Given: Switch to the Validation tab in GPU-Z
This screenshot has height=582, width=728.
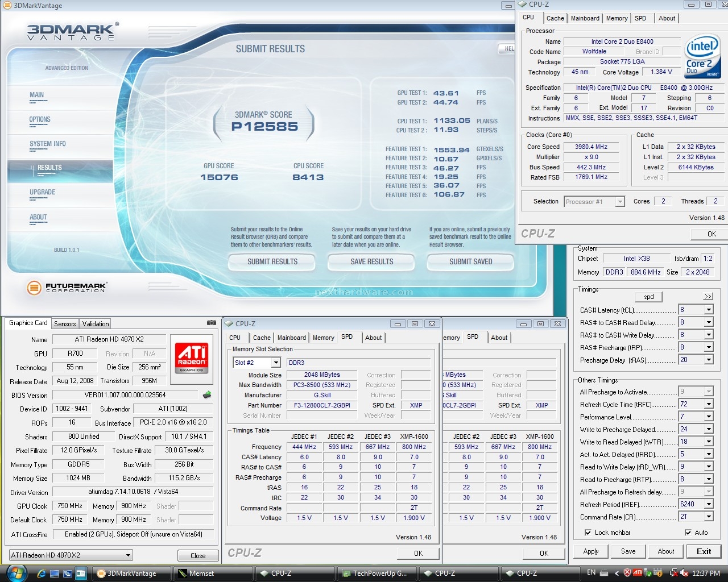Looking at the screenshot, I should coord(96,323).
